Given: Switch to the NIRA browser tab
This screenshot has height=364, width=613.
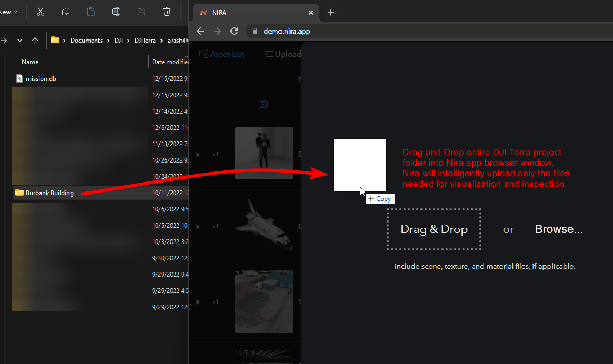Looking at the screenshot, I should click(x=256, y=13).
